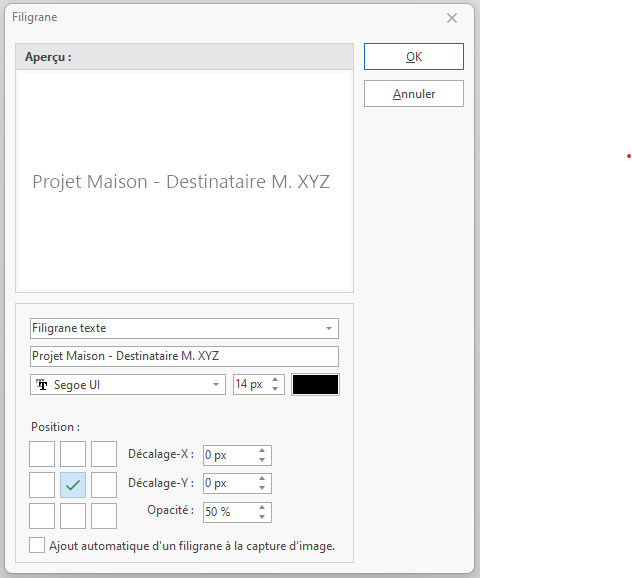Click the font type icon beside Segoe UI
Image resolution: width=632 pixels, height=578 pixels.
pos(42,385)
